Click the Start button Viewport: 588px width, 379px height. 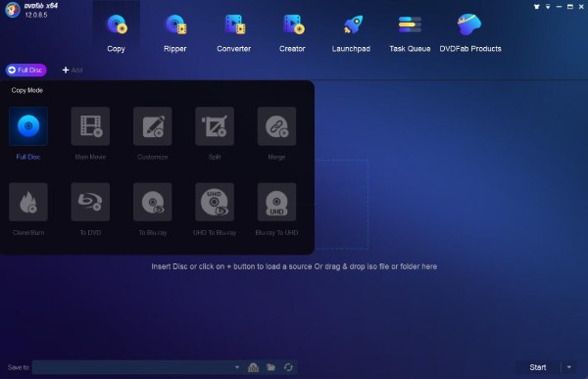[538, 367]
